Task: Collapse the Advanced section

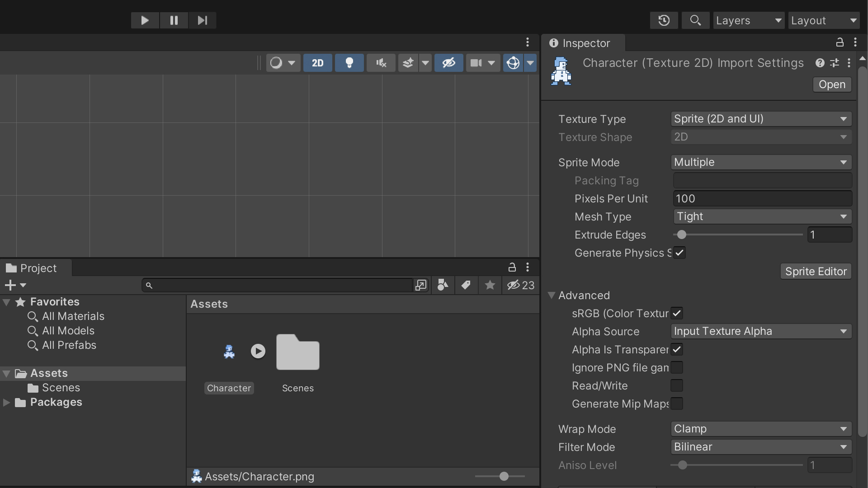Action: [x=552, y=295]
